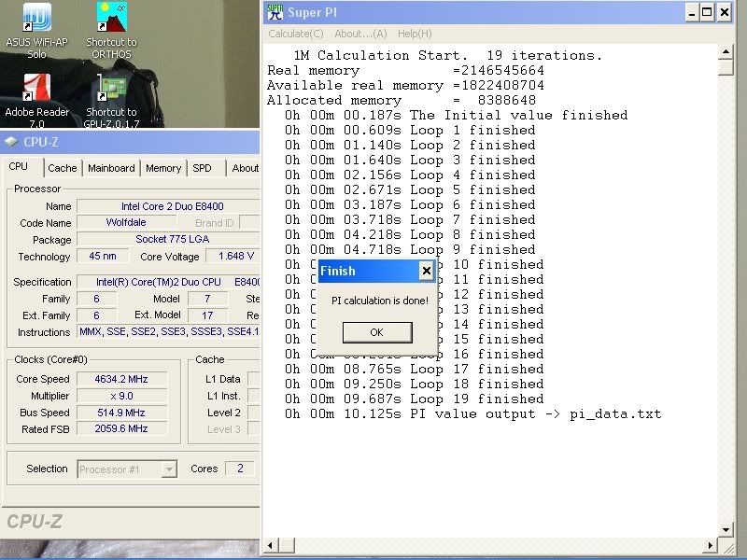The image size is (747, 560).
Task: Click the Cores value '2'
Action: [240, 469]
